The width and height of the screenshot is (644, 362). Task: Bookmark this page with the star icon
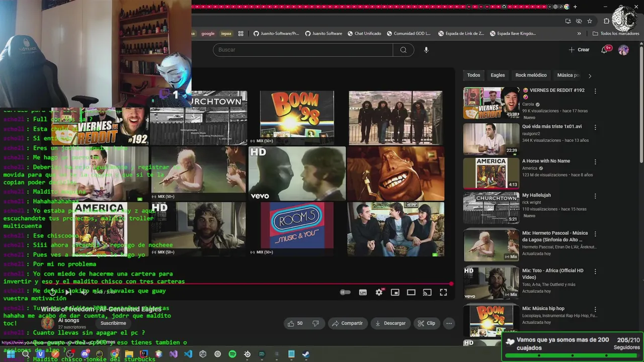590,21
